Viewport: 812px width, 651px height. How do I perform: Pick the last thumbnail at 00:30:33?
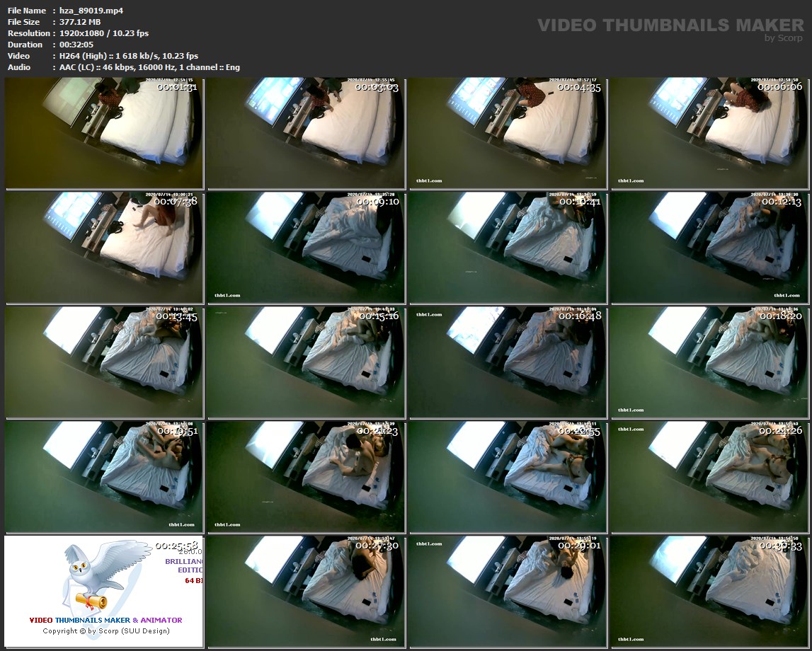click(x=710, y=592)
